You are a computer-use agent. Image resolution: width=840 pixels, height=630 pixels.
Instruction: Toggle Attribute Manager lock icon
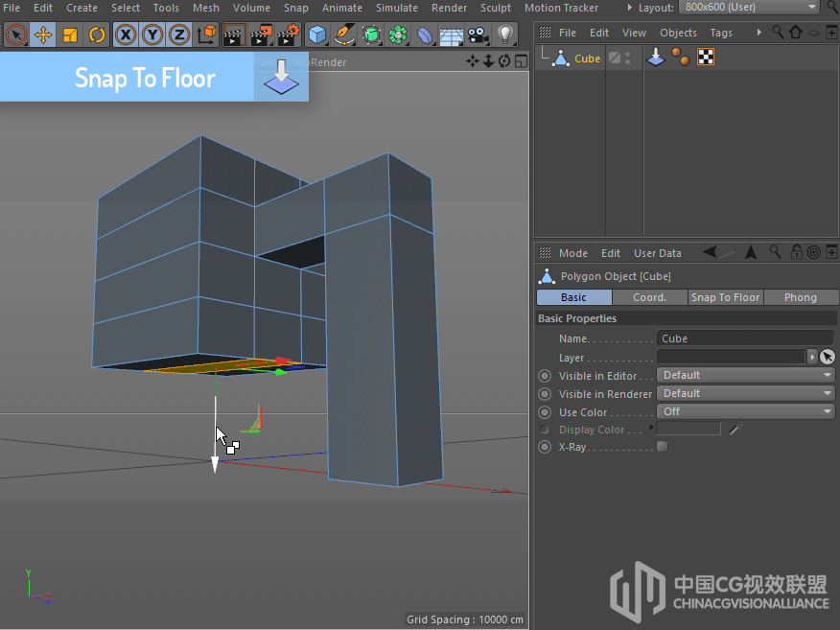tap(796, 252)
